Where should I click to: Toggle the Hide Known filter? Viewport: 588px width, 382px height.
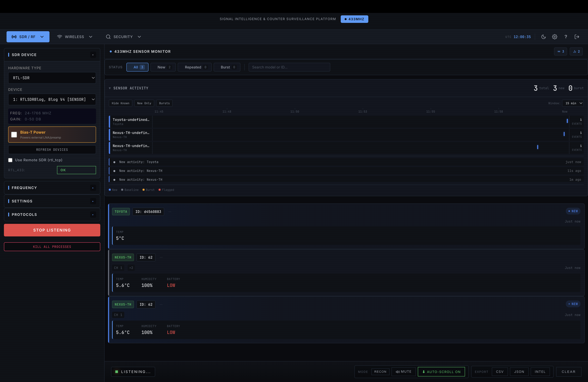tap(120, 103)
